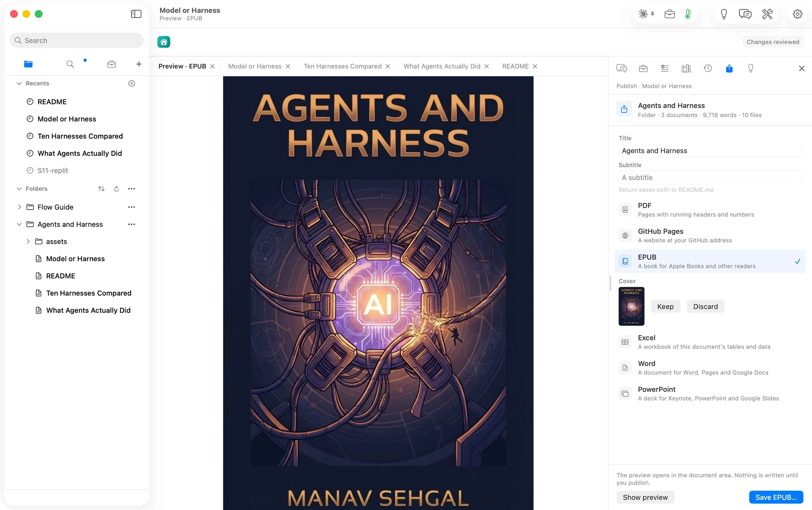Open the comments icon in the right panel
812x510 pixels.
622,68
